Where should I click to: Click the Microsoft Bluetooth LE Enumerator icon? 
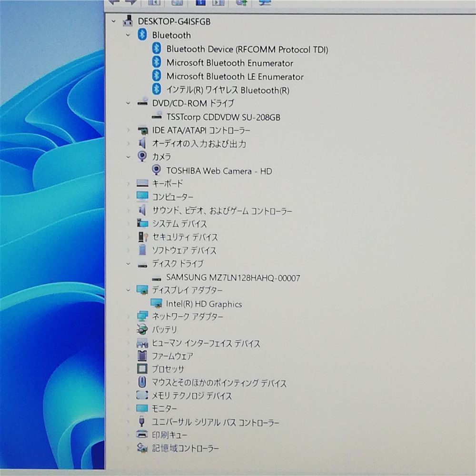click(x=156, y=76)
